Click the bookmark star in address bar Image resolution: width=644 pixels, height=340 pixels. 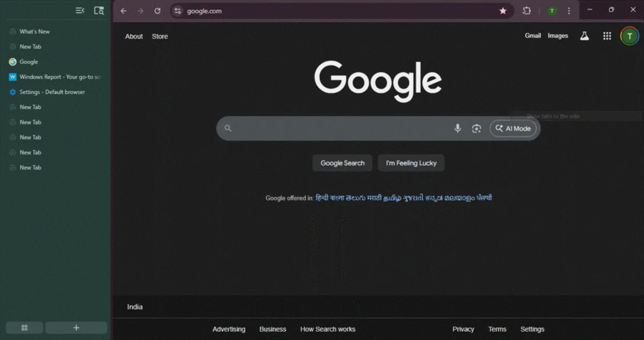click(x=503, y=11)
